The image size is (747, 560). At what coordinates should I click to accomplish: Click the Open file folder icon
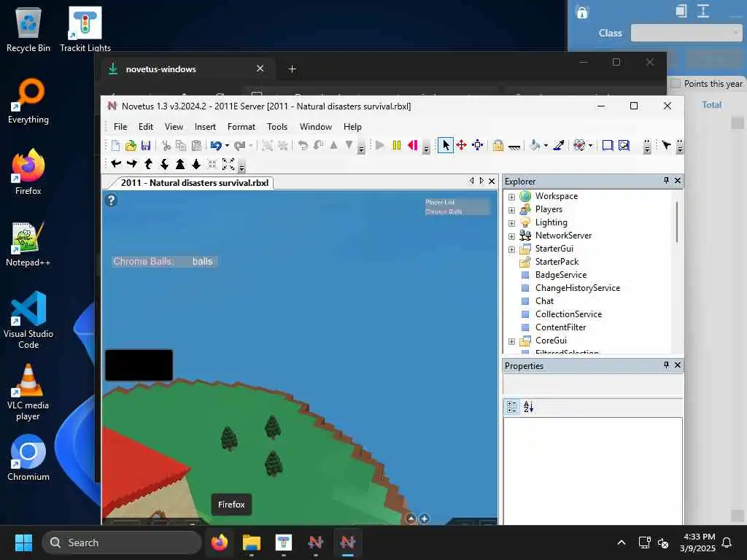point(131,146)
